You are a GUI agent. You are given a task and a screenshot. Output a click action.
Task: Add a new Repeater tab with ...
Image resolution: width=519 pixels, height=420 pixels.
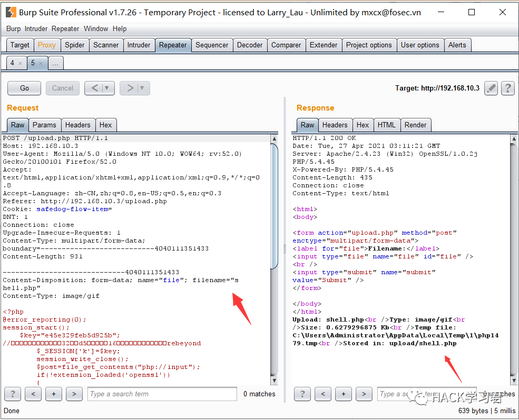pos(55,63)
